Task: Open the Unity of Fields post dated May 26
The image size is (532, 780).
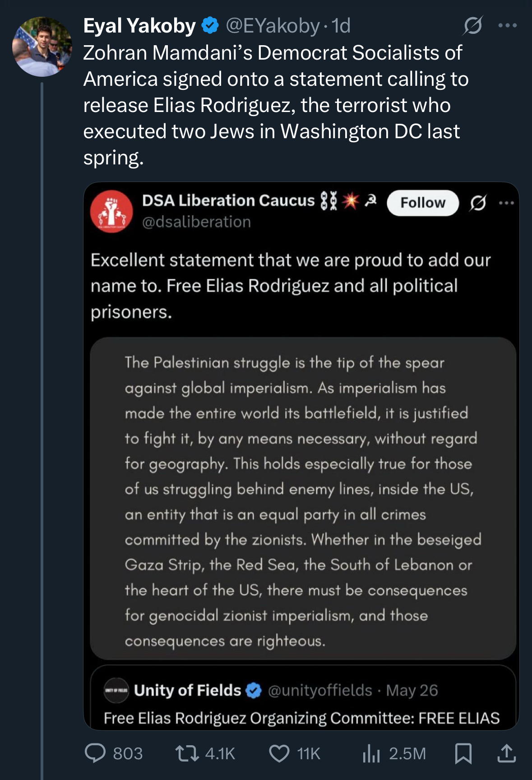Action: coord(412,691)
